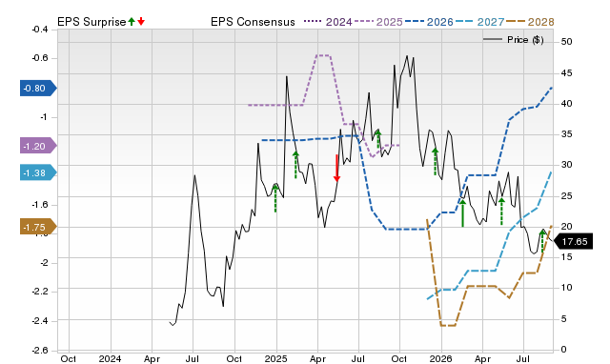Click the black 17.65 current price label
The height and width of the screenshot is (364, 610).
coord(573,241)
